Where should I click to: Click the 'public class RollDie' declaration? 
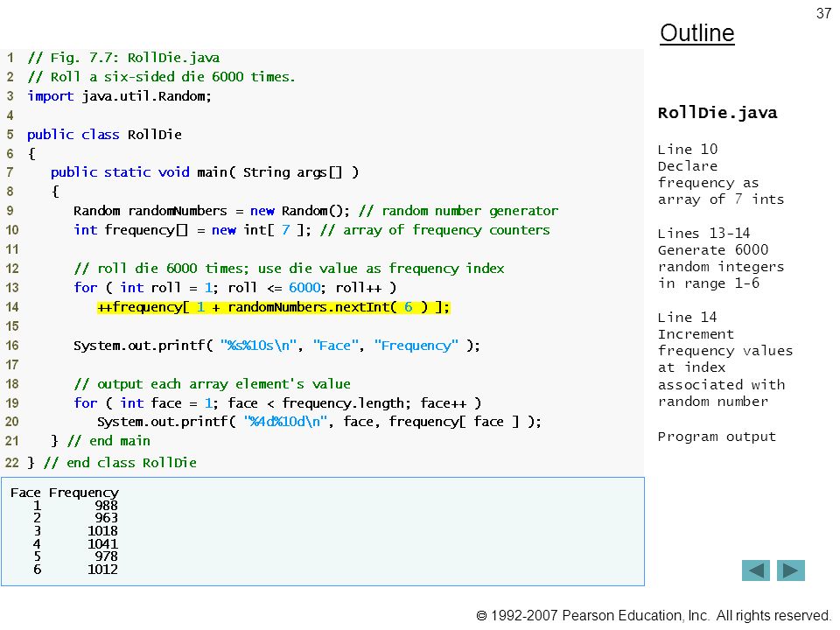point(104,135)
